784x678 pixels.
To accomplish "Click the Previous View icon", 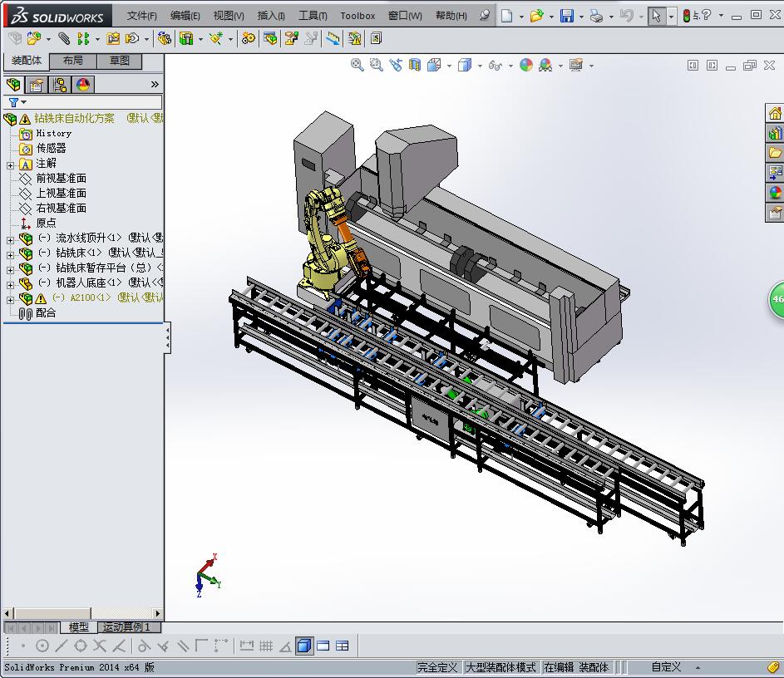I will coord(396,65).
